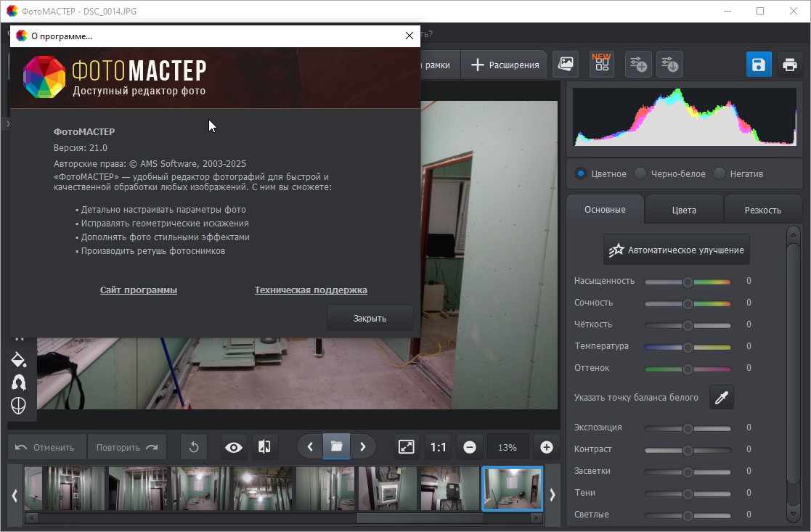The image size is (811, 532).
Task: Zoom in with the plus icon
Action: point(547,447)
